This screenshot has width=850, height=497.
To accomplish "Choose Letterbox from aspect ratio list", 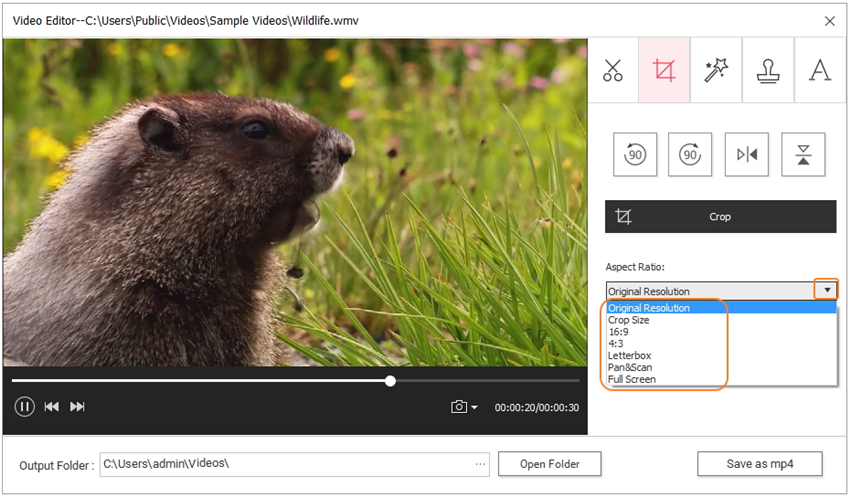I will click(628, 356).
